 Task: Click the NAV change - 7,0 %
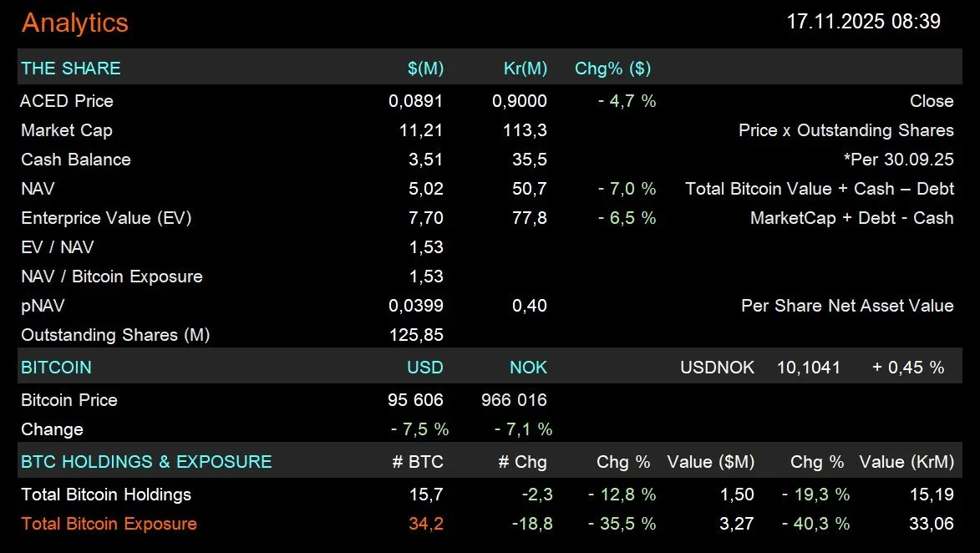click(x=627, y=189)
